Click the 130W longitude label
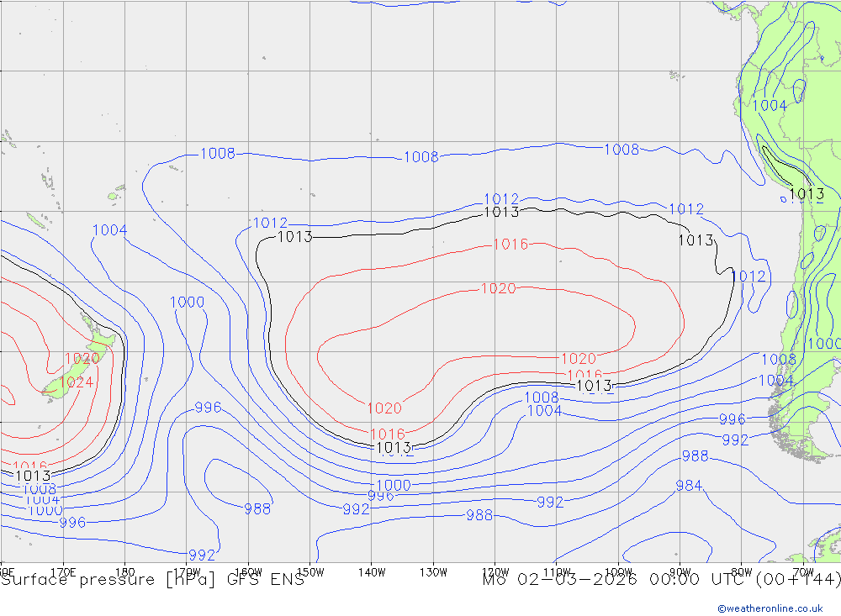841x616 pixels. click(433, 572)
